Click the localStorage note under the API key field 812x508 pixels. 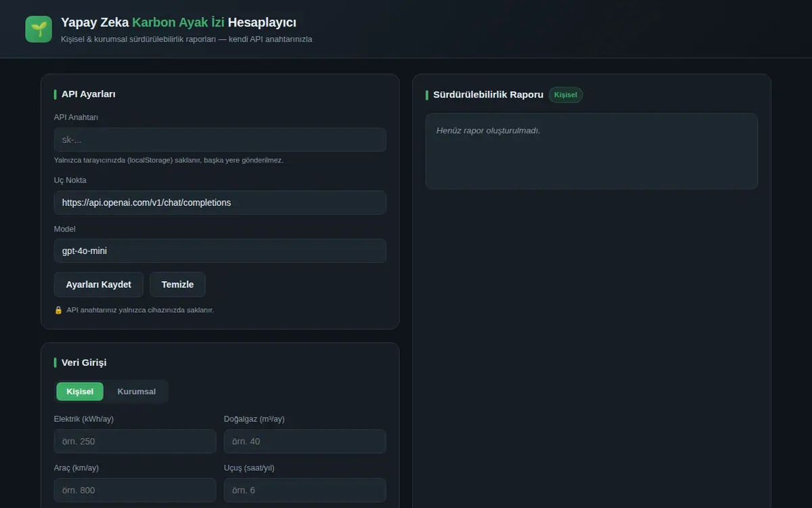click(168, 161)
